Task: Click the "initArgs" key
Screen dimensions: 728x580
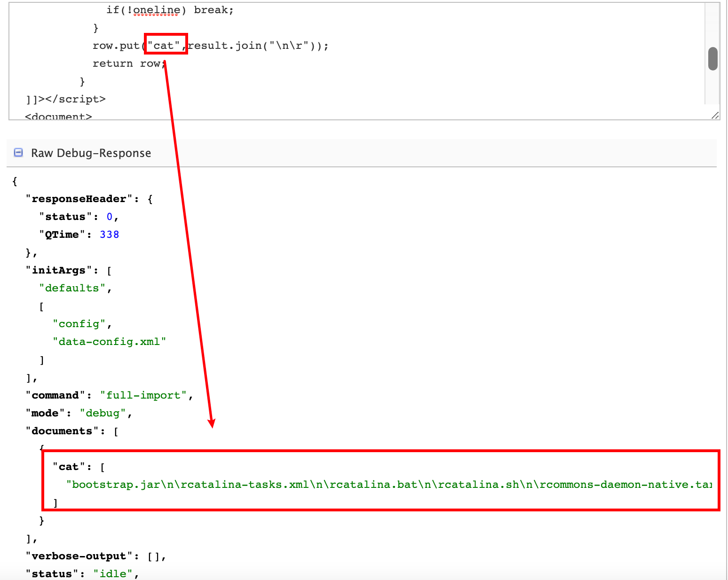Action: 58,270
